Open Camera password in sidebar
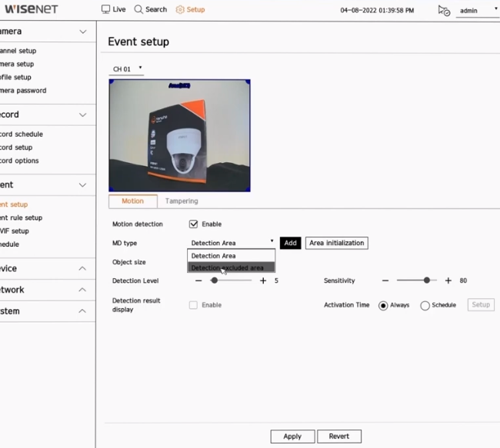 pyautogui.click(x=23, y=91)
